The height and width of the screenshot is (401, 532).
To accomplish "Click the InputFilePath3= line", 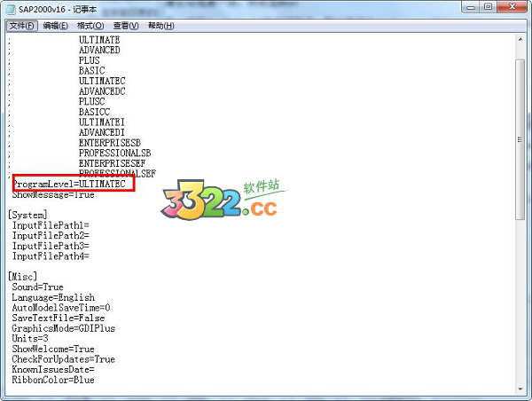I will pos(51,246).
